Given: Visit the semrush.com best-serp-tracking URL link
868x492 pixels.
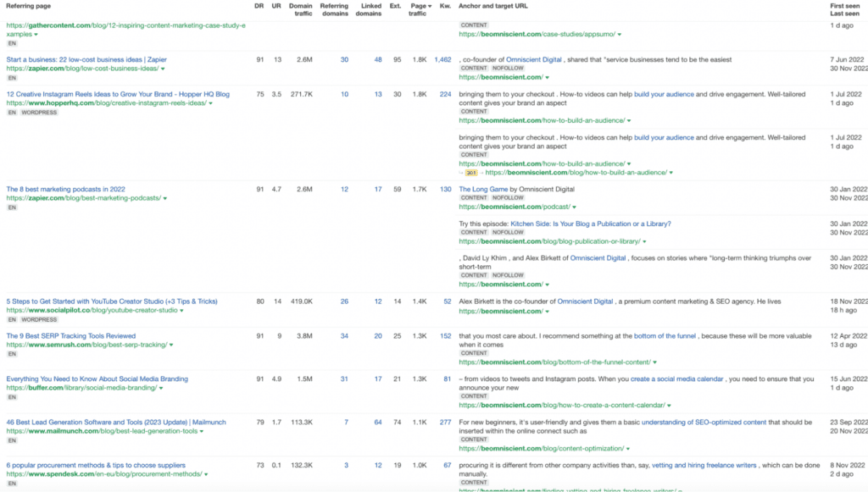Looking at the screenshot, I should click(87, 345).
